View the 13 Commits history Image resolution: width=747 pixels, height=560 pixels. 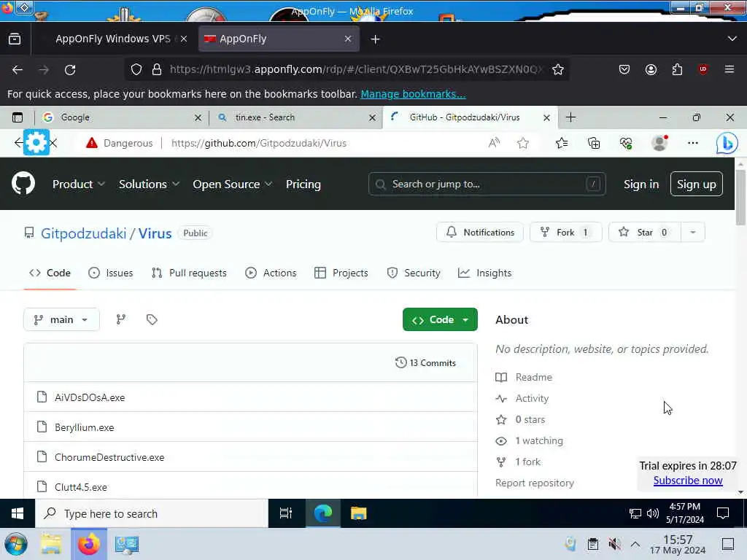click(425, 363)
